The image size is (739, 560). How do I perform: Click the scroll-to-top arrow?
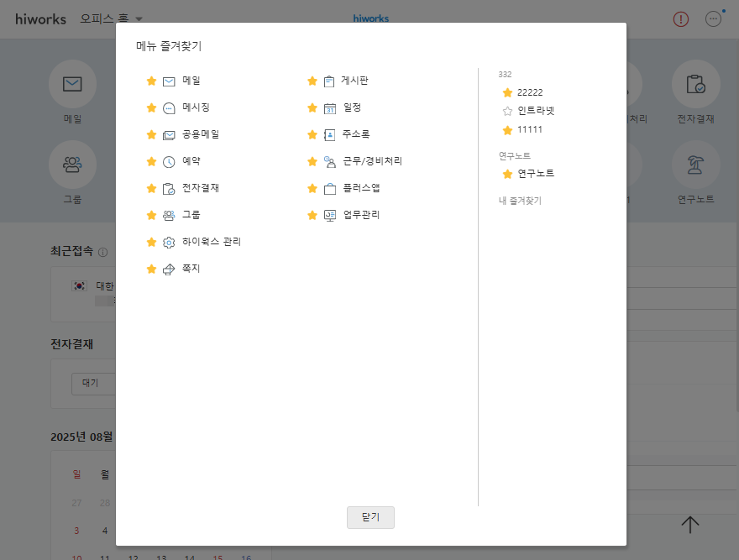click(690, 525)
